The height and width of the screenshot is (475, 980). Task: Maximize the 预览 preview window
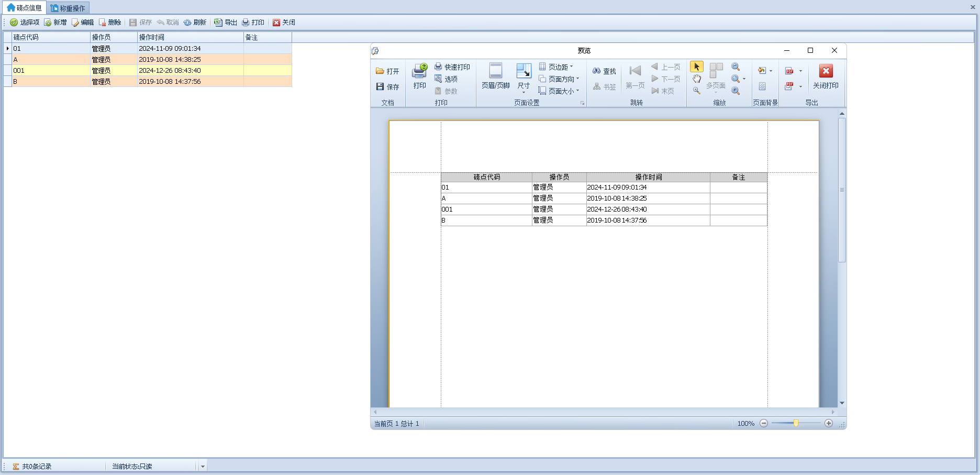(810, 50)
